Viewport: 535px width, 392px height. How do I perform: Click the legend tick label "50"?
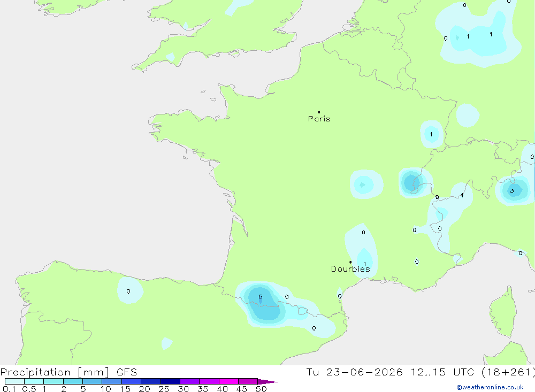coord(261,389)
